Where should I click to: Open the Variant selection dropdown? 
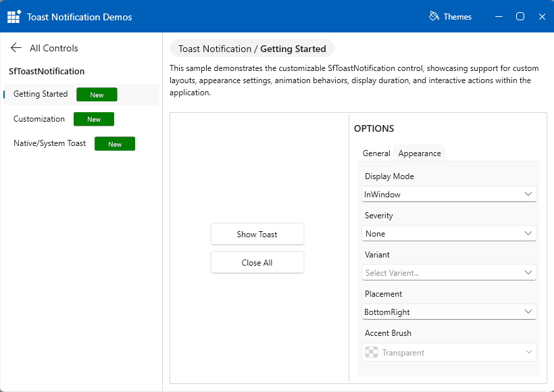[449, 272]
